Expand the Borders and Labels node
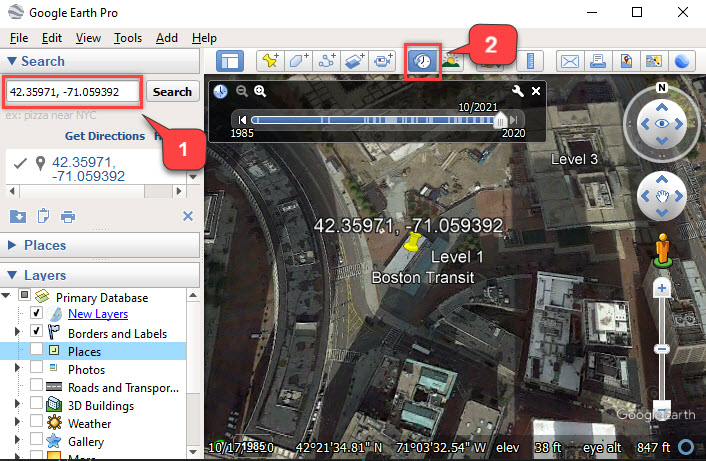 coord(18,332)
